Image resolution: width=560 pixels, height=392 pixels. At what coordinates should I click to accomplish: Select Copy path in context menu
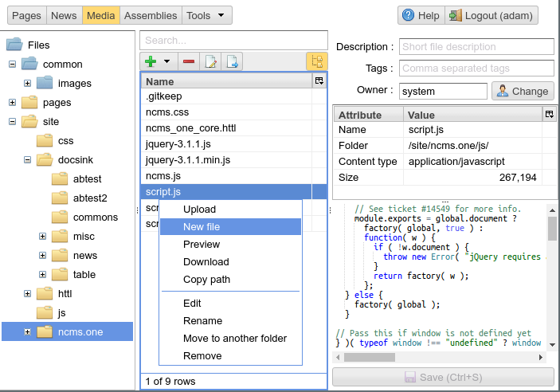click(206, 280)
